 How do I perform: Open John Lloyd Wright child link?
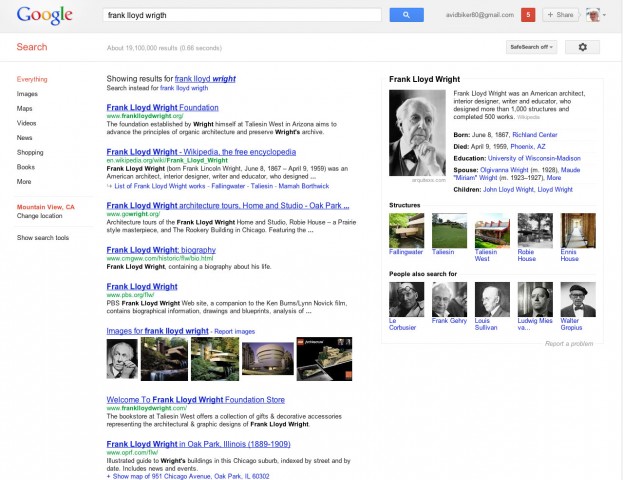click(x=508, y=190)
